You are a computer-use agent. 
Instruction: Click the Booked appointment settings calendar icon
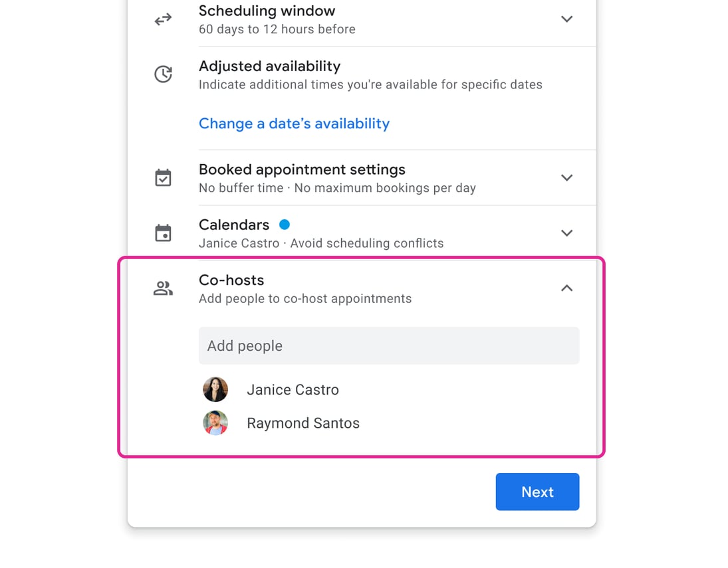point(163,177)
